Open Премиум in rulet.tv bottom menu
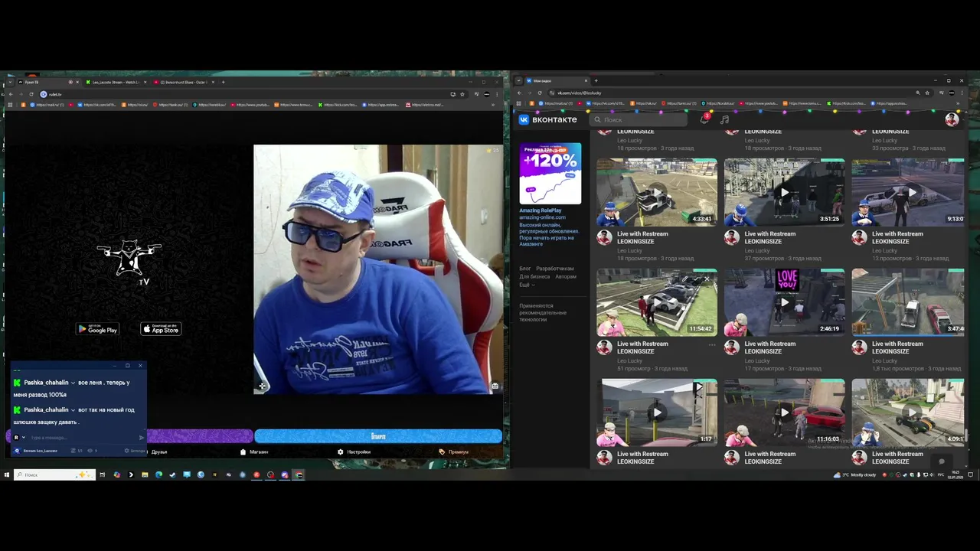This screenshot has width=980, height=551. pos(454,452)
